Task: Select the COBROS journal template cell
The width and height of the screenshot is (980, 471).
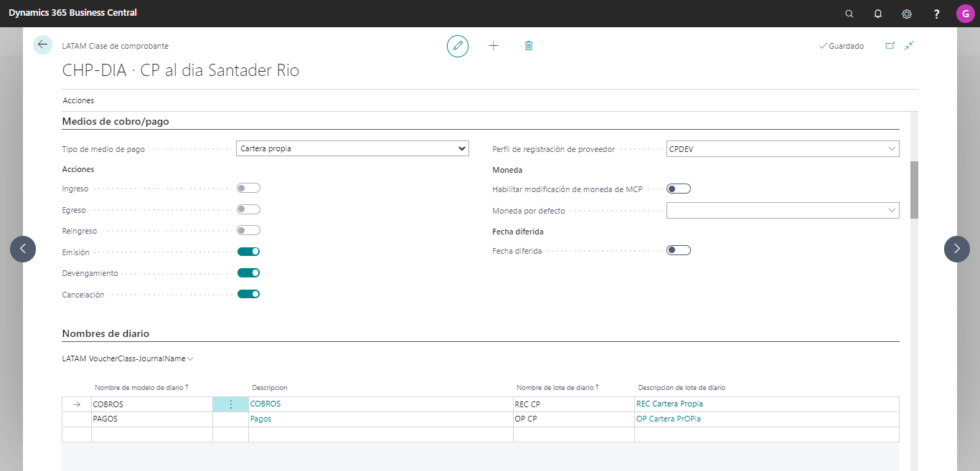Action: (x=152, y=404)
